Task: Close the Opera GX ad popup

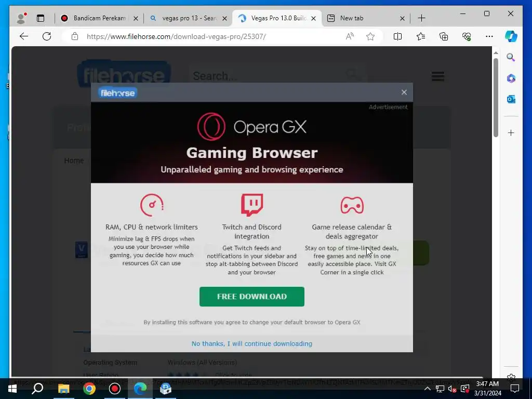Action: pyautogui.click(x=404, y=92)
